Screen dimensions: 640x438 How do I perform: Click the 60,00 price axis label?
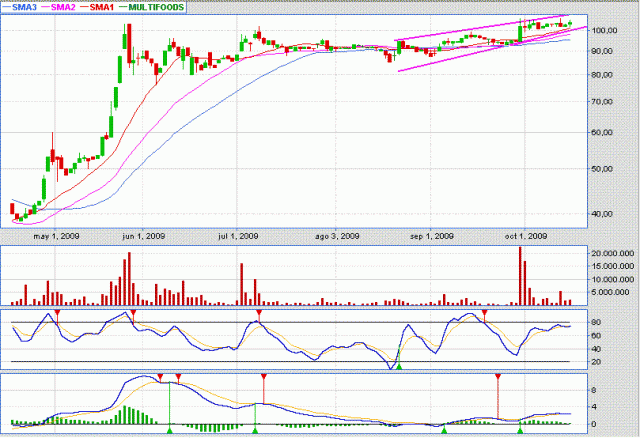coord(602,133)
